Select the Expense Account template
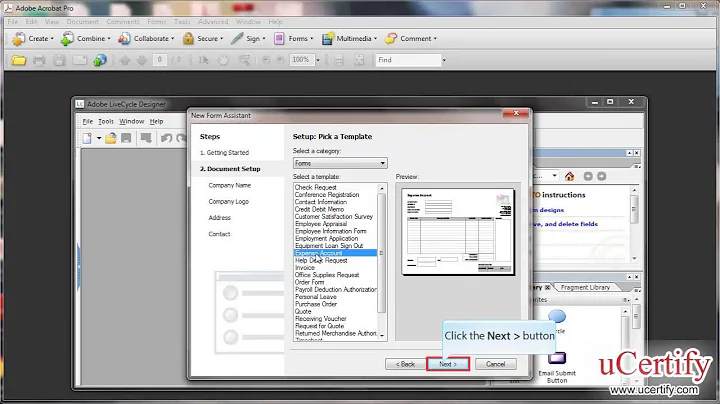This screenshot has width=720, height=404. 335,253
